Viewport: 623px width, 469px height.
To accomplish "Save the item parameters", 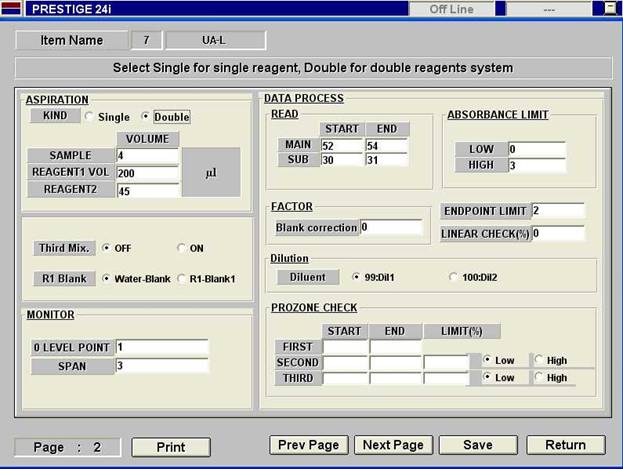I will (478, 445).
